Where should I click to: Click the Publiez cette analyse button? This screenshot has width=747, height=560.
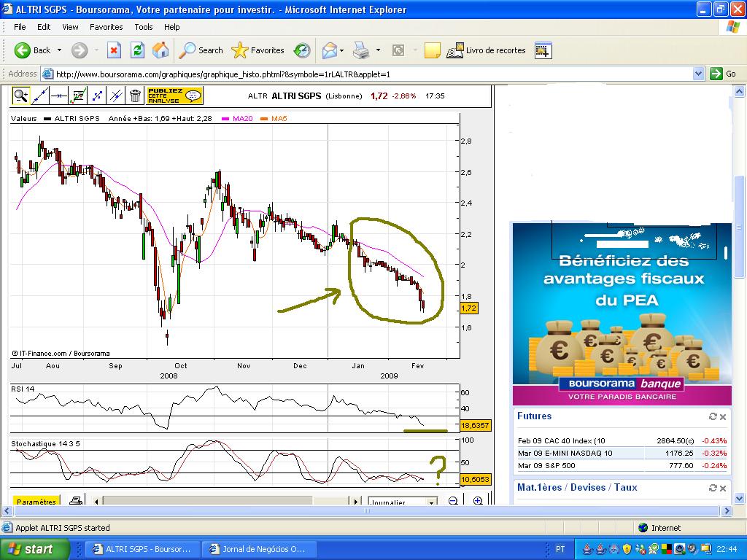(x=175, y=96)
